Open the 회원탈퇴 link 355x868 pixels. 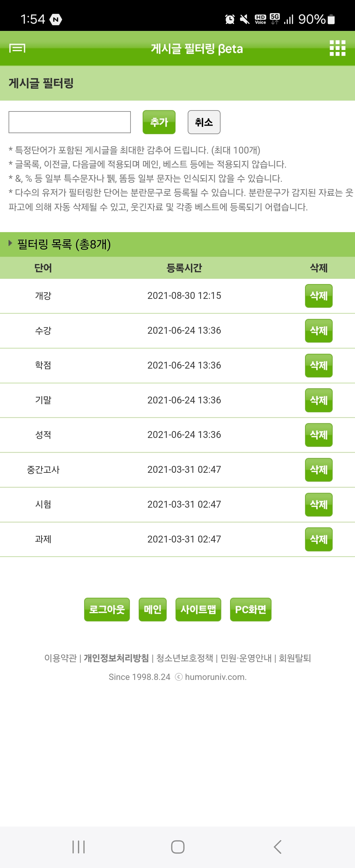[x=295, y=658]
